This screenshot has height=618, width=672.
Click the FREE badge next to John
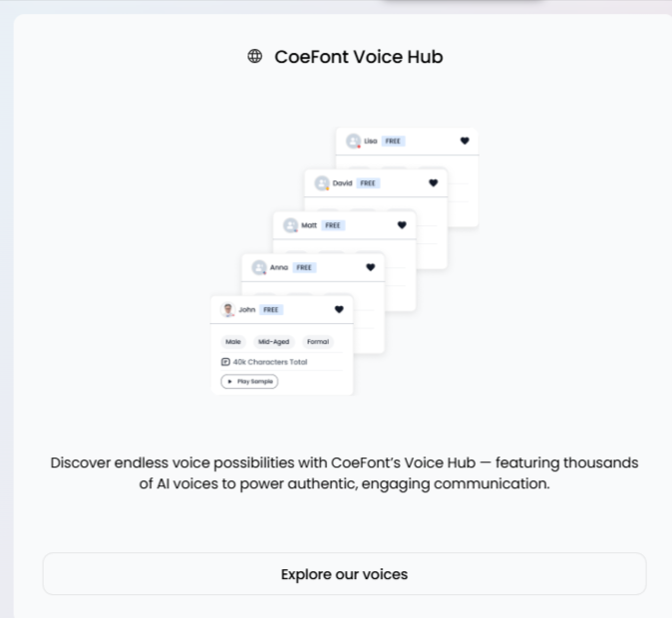(271, 310)
